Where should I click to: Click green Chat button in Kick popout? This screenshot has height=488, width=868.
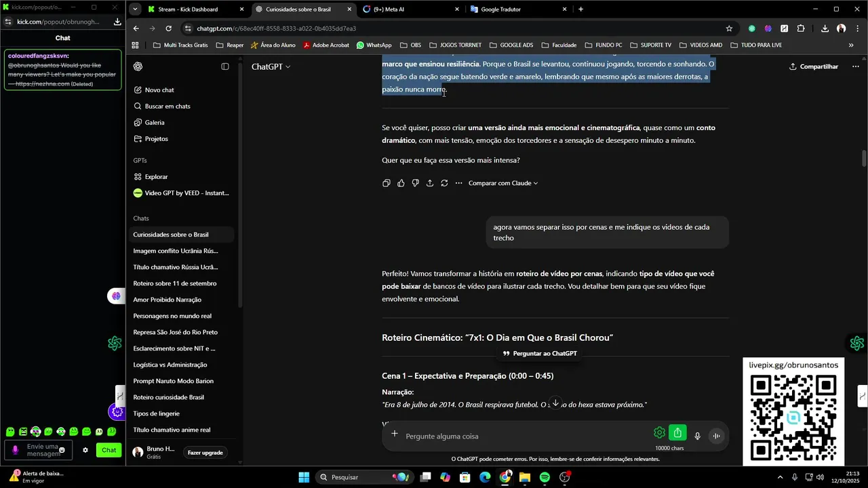[x=108, y=450]
